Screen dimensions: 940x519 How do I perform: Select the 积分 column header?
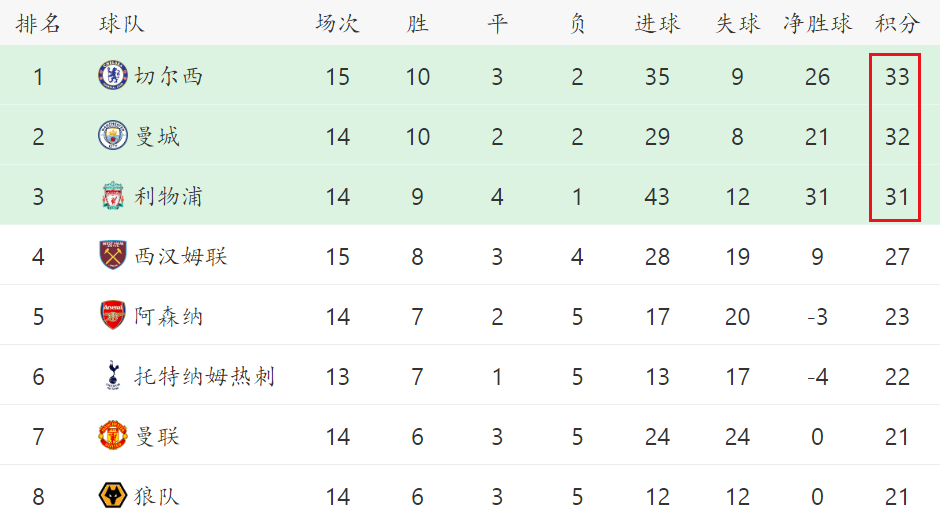pos(897,23)
